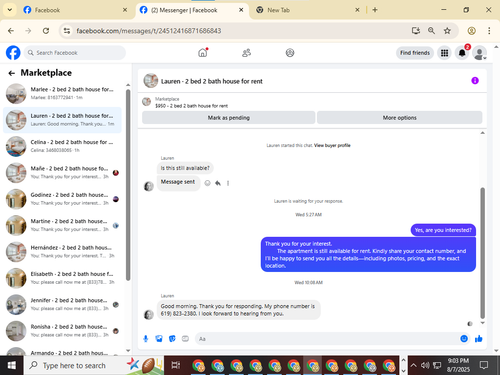Screen dimensions: 500x375
Task: Click the address bar URL
Action: click(x=149, y=31)
